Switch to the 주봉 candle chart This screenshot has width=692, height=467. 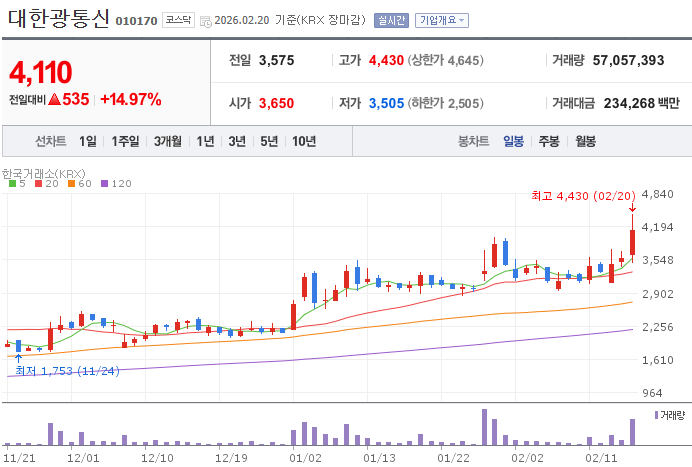[x=549, y=141]
